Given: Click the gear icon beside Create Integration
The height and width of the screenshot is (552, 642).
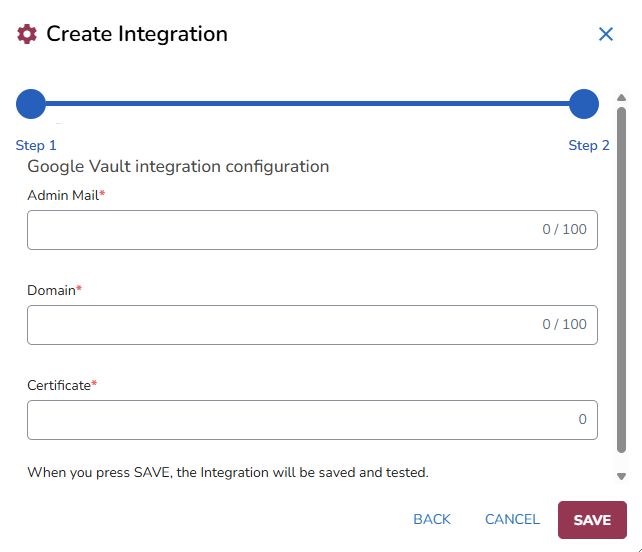Looking at the screenshot, I should click(27, 34).
